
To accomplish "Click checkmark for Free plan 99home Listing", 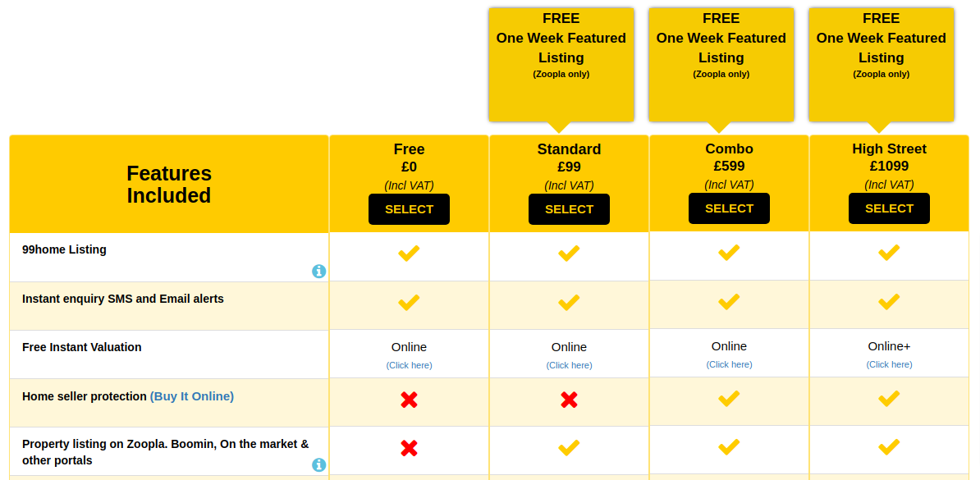I will (x=409, y=253).
